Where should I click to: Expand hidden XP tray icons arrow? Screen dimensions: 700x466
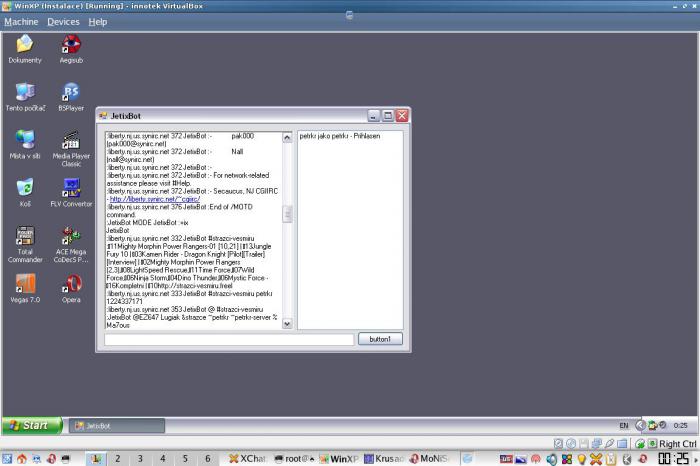(x=640, y=425)
